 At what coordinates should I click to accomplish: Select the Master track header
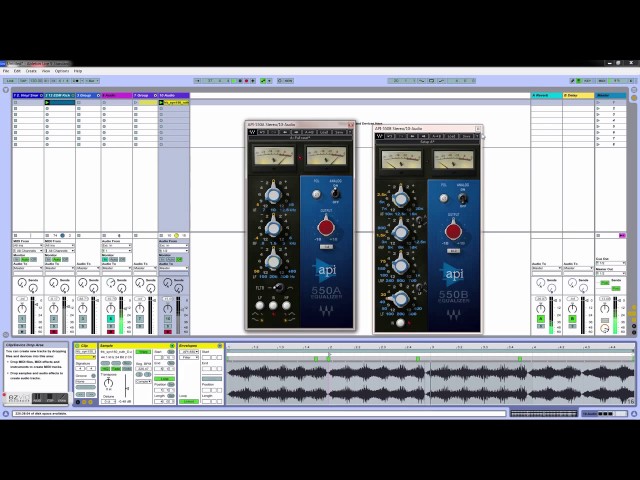pyautogui.click(x=610, y=96)
